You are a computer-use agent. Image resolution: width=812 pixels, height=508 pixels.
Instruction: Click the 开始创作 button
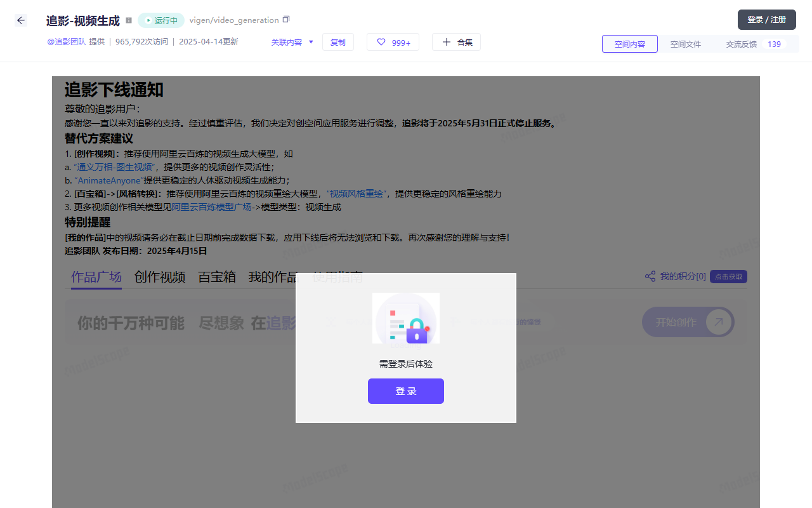688,322
